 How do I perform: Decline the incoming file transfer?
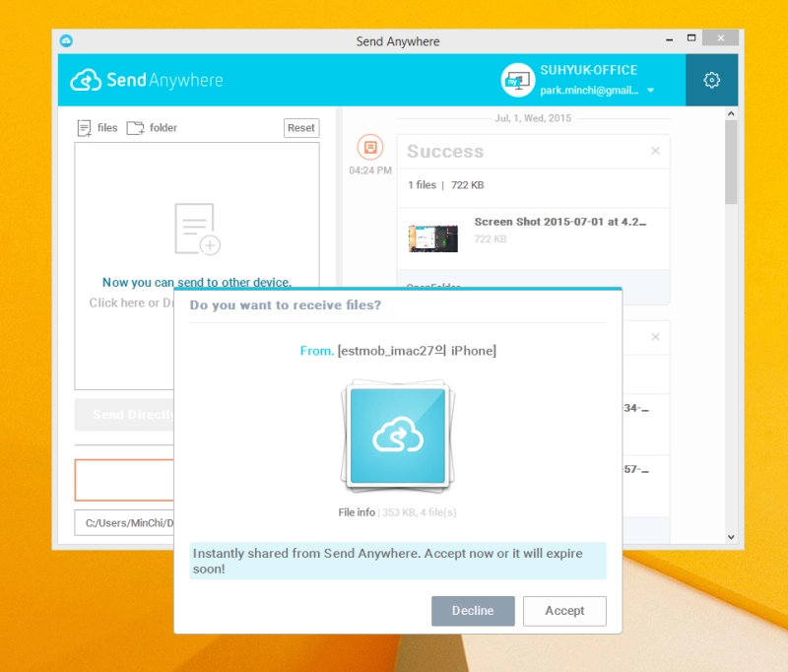473,611
